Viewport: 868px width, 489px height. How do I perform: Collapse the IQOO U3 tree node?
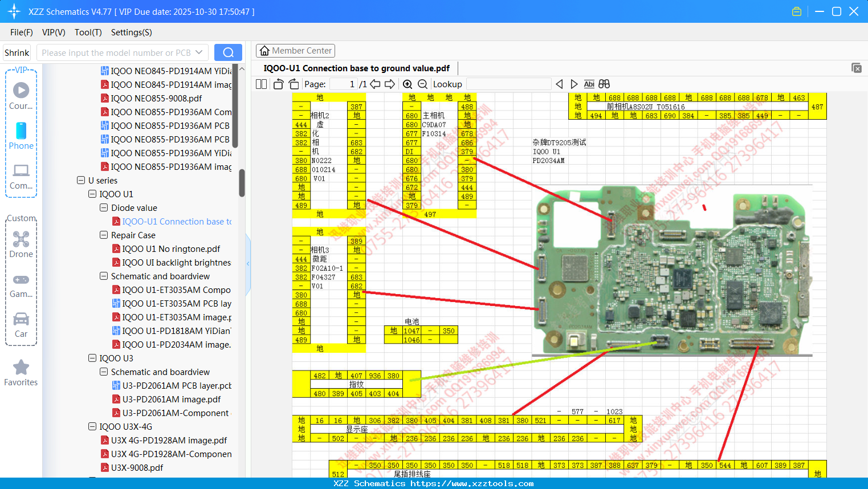point(92,358)
